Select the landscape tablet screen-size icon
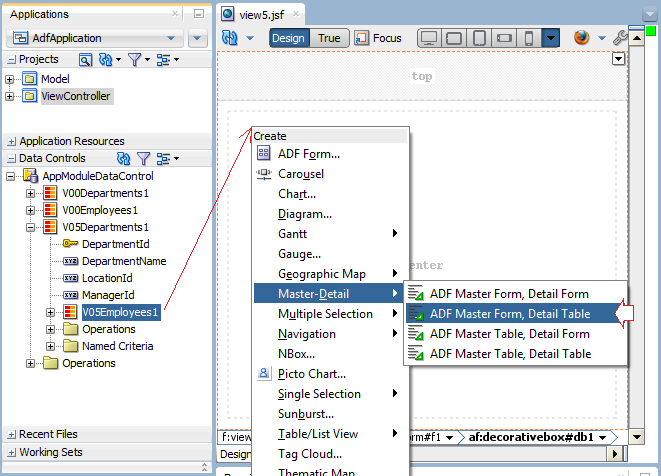Viewport: 661px width, 476px height. [454, 38]
